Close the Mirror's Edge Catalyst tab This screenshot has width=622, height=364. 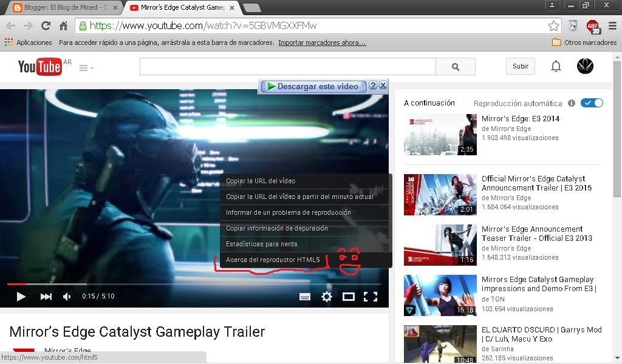[231, 8]
